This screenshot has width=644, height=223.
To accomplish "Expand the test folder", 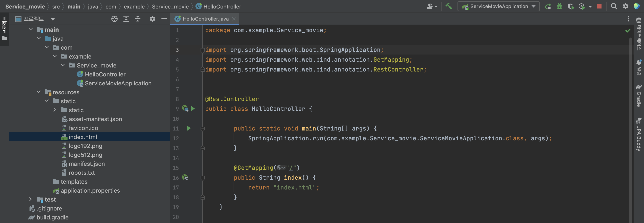I will 30,199.
